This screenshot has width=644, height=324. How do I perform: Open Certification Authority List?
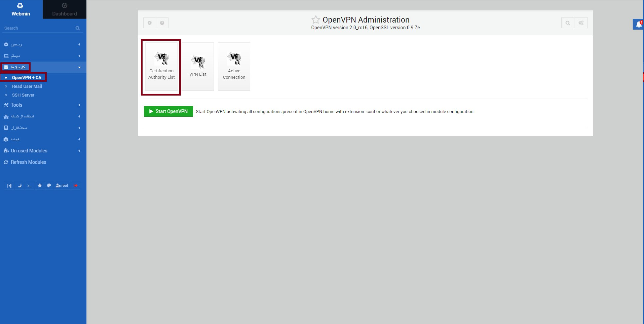click(161, 67)
